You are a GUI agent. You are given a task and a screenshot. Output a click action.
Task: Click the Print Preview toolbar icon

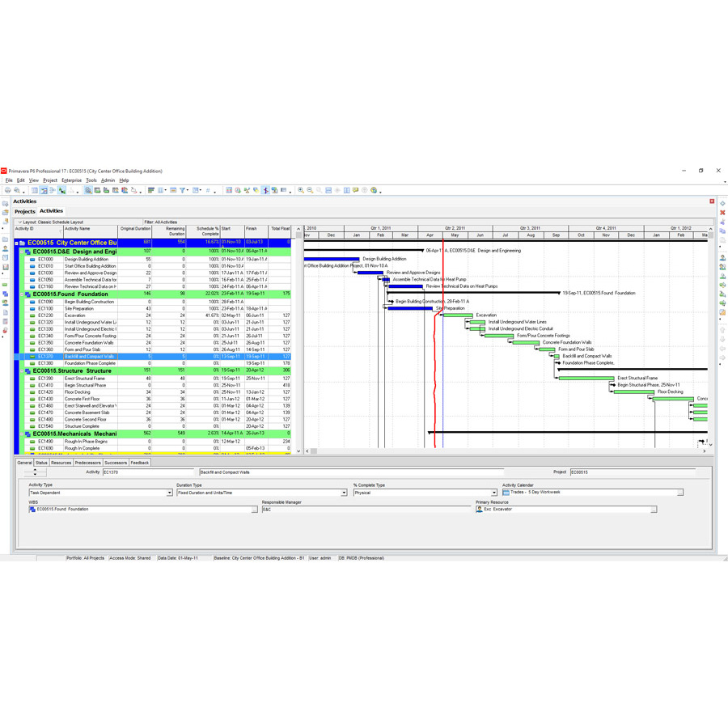point(17,190)
